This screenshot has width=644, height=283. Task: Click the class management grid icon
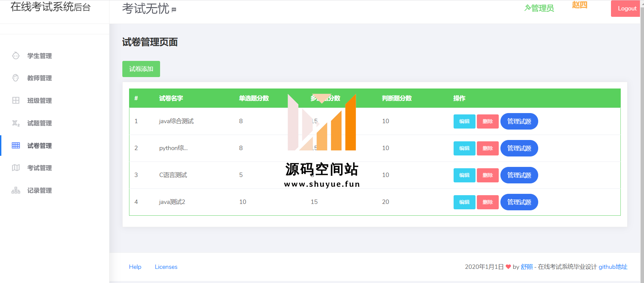click(x=16, y=100)
